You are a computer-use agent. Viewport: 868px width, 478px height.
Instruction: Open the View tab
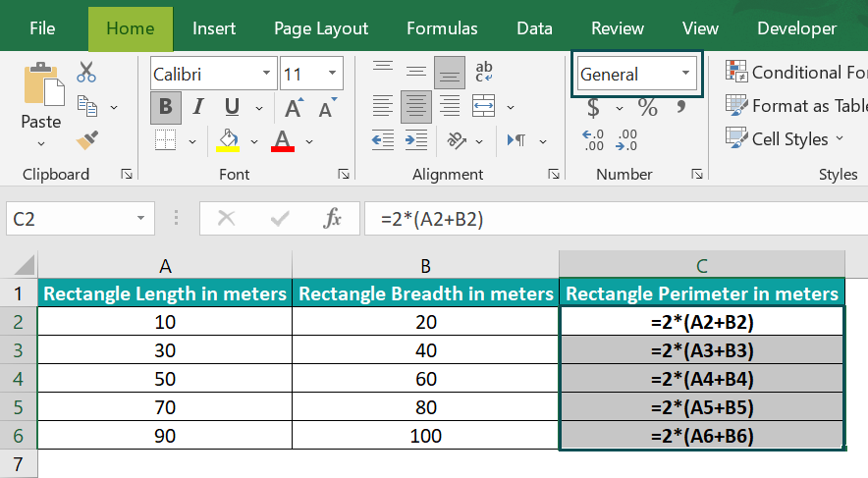point(700,28)
